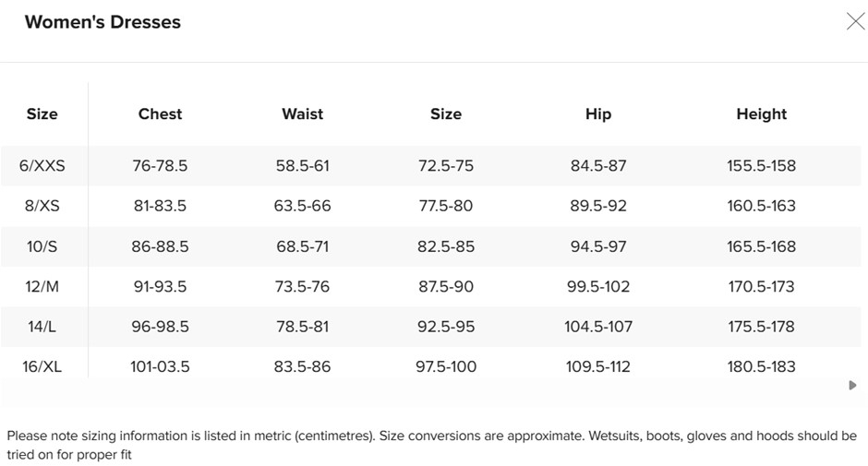Choose the 12/M size row label
The height and width of the screenshot is (466, 868).
tap(42, 287)
